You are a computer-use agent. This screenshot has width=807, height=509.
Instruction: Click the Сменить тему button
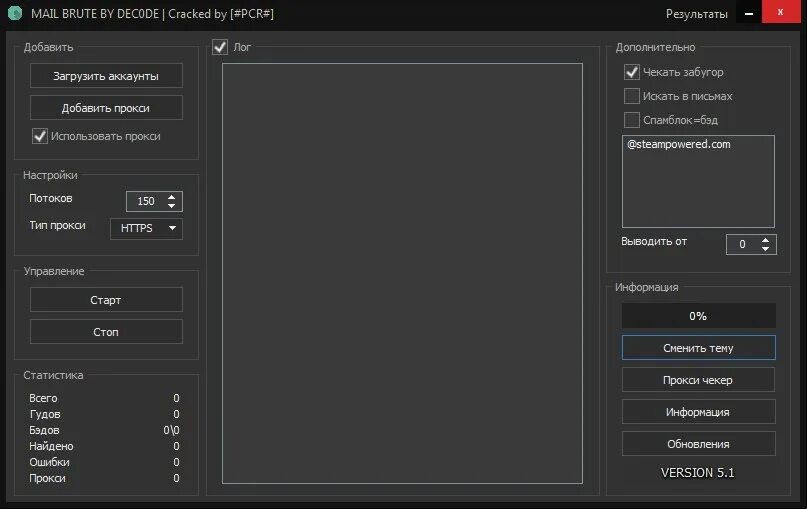tap(698, 347)
